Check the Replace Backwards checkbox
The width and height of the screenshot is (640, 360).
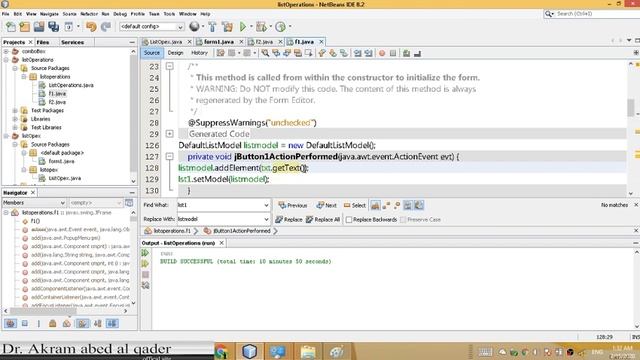[349, 220]
